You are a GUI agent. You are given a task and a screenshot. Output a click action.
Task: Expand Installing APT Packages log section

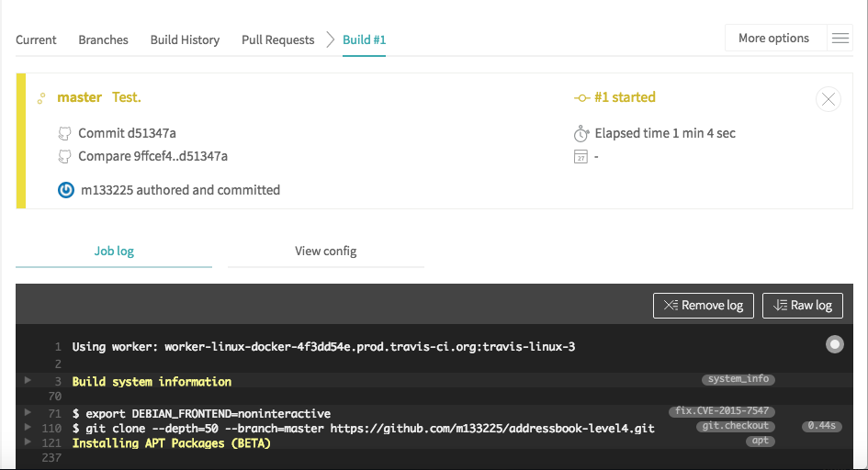click(x=28, y=442)
